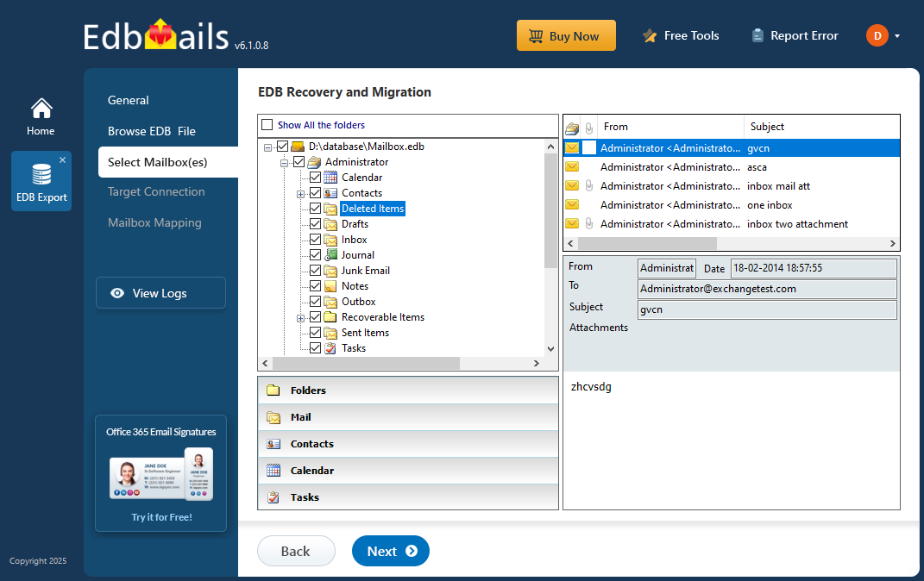Uncheck the Junk Email folder

(x=315, y=270)
